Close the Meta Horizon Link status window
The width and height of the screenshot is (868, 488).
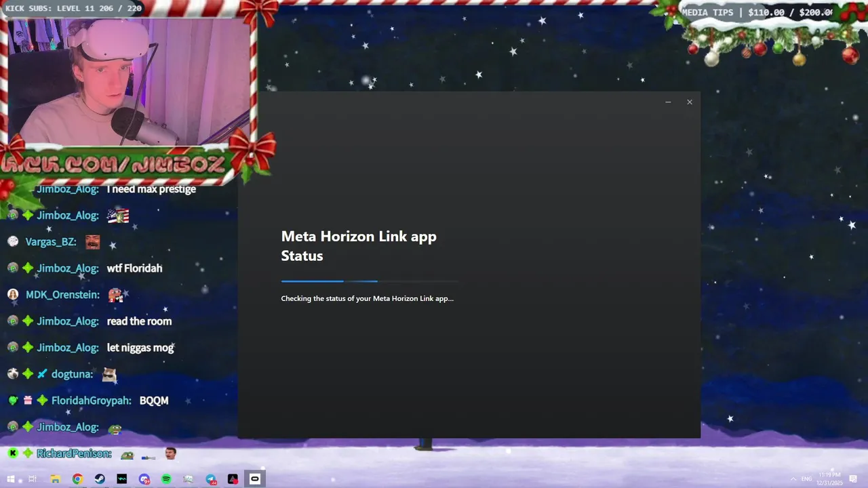(690, 102)
